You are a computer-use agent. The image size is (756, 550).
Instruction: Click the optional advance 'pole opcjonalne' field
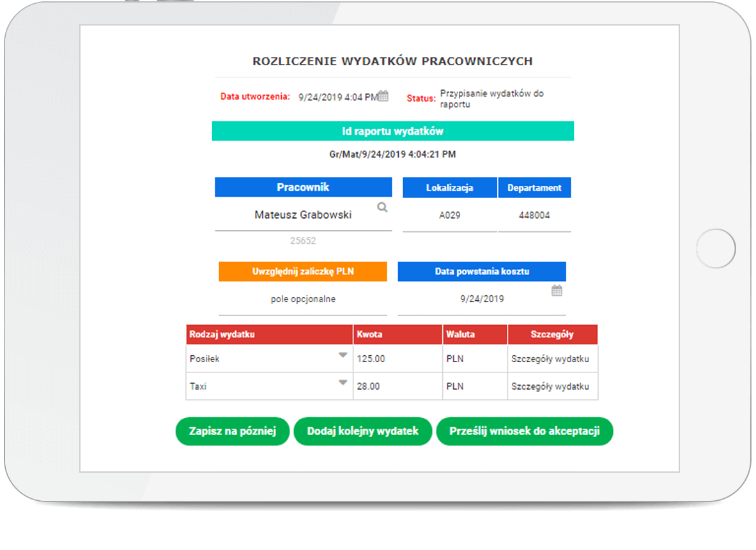point(303,299)
